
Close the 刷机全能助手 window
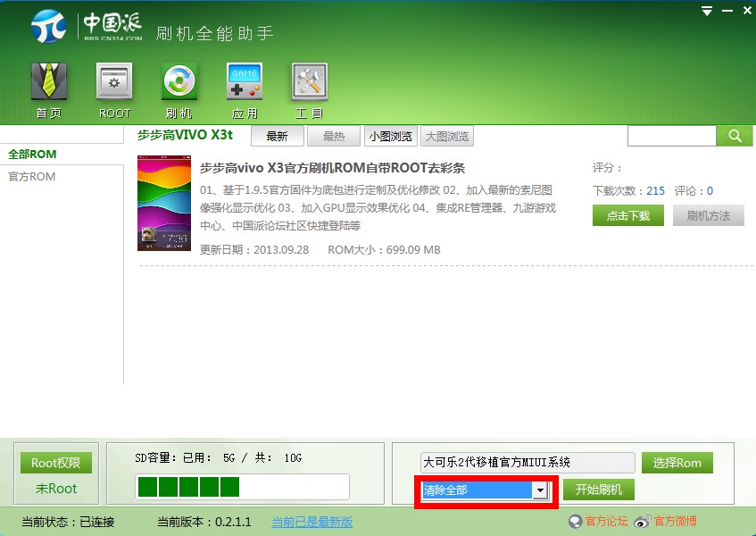click(x=747, y=10)
